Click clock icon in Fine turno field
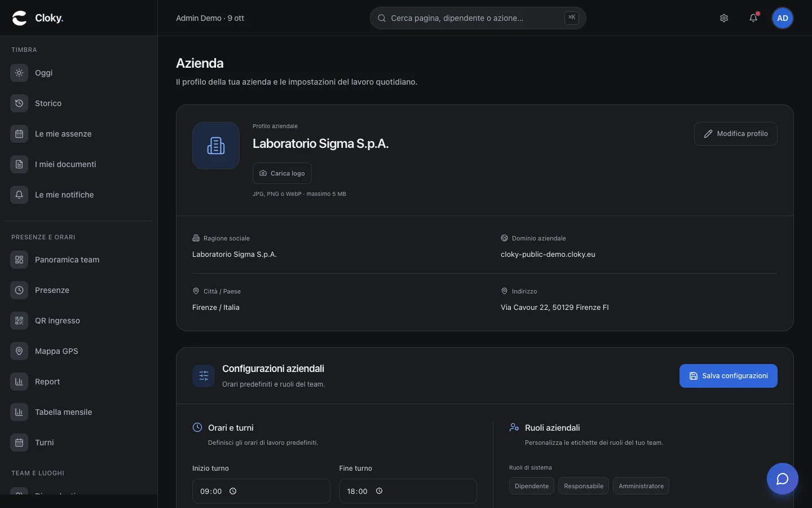The width and height of the screenshot is (812, 508). tap(379, 491)
